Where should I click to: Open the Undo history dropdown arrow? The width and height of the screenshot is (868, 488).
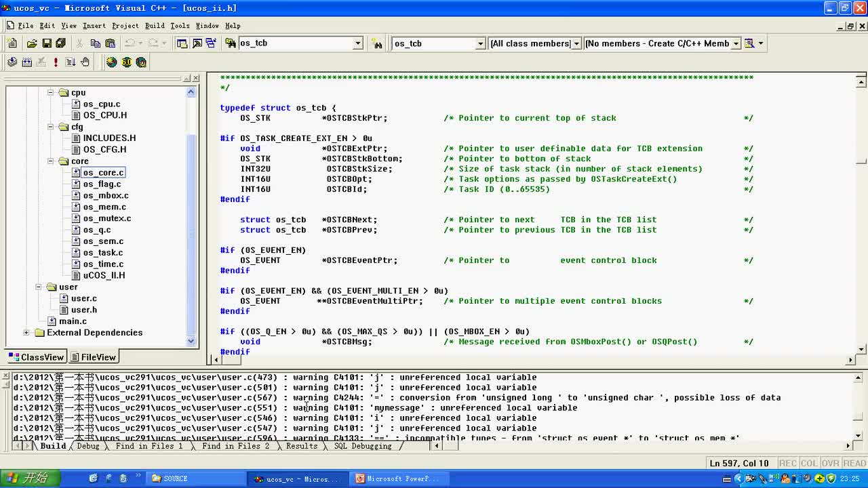tap(140, 43)
